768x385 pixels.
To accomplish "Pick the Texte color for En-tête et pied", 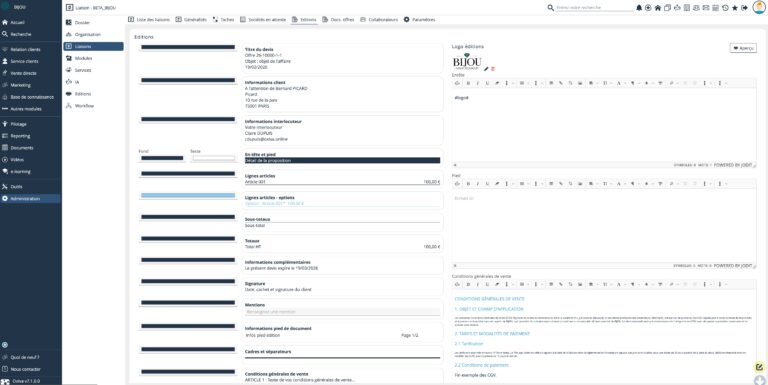I will coord(214,158).
